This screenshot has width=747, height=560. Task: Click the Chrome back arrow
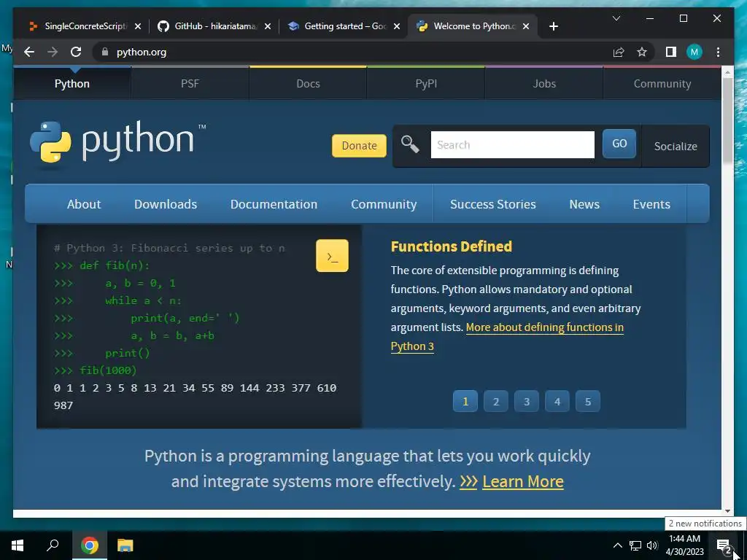(29, 52)
